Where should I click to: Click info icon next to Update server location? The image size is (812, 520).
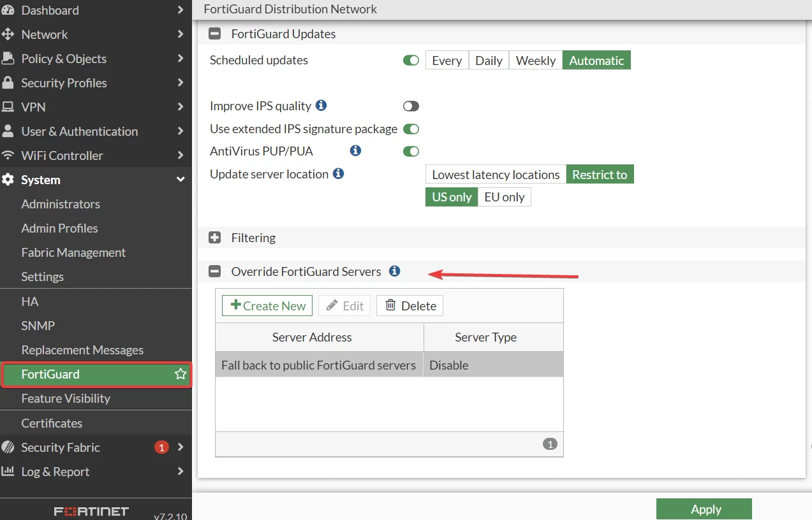(339, 173)
